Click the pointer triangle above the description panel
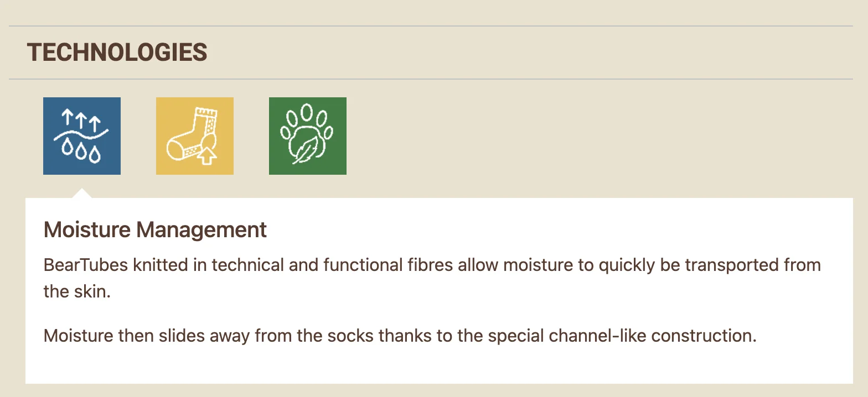This screenshot has width=868, height=397. tap(82, 194)
